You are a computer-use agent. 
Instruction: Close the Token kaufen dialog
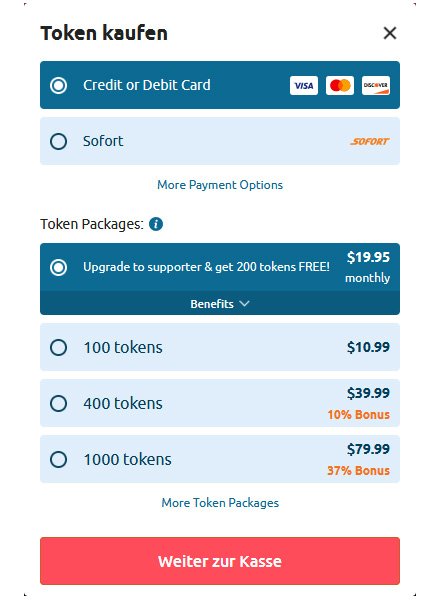coord(390,33)
